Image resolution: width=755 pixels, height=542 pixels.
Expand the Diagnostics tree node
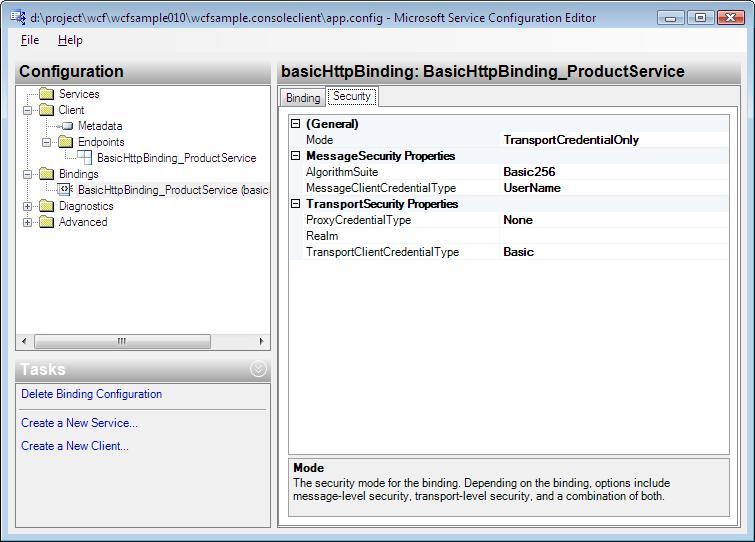pos(27,206)
